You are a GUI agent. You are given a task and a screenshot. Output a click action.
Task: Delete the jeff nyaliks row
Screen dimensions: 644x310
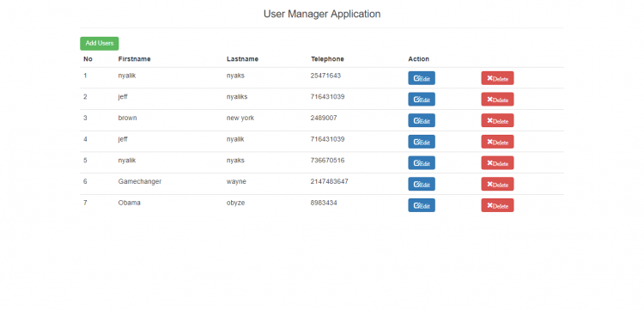pyautogui.click(x=497, y=100)
